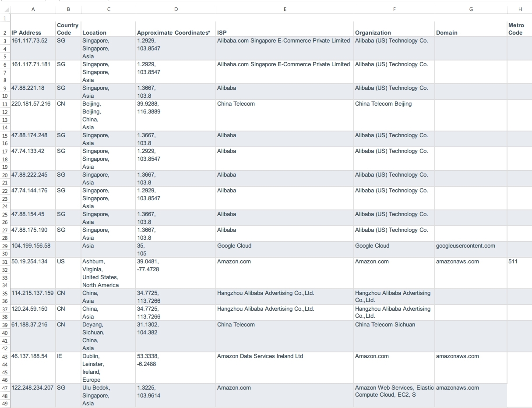Select row 29 via its row number
This screenshot has height=408, width=532.
(5, 246)
